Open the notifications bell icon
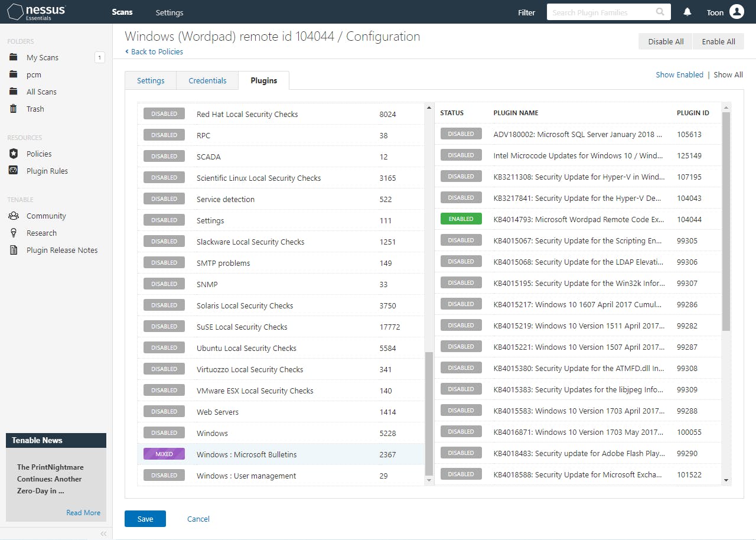The width and height of the screenshot is (756, 540). coord(687,12)
